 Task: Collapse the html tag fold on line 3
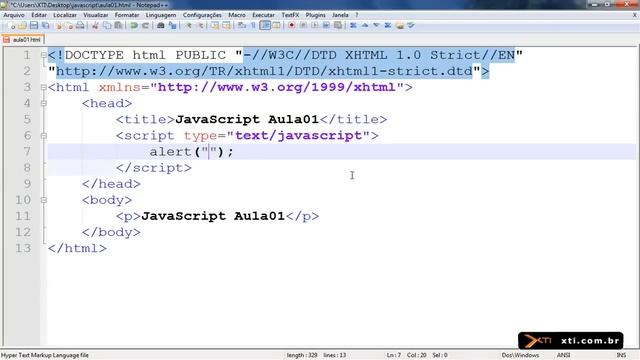pyautogui.click(x=44, y=87)
